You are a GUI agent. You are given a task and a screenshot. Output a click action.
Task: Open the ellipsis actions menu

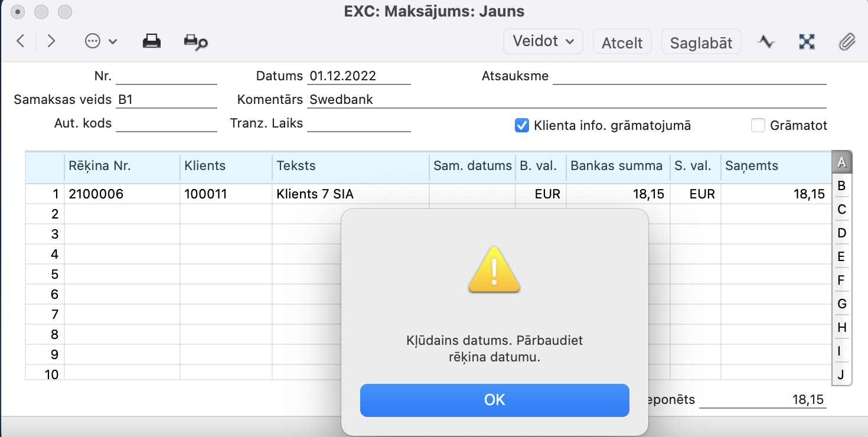pyautogui.click(x=101, y=41)
